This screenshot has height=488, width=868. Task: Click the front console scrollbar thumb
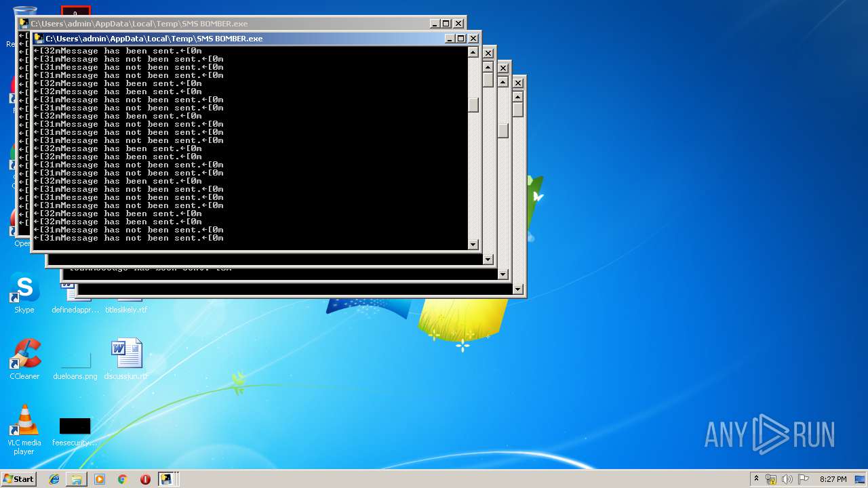tap(473, 105)
